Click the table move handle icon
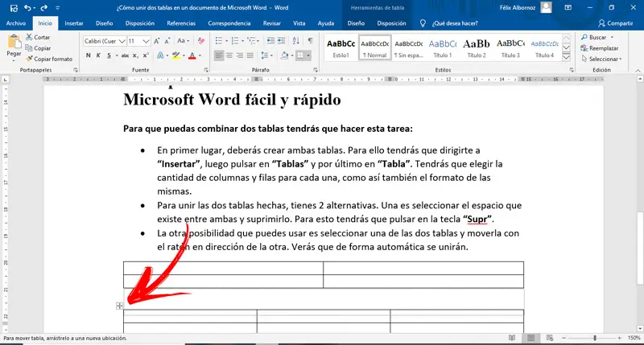This screenshot has height=345, width=644. pos(119,306)
